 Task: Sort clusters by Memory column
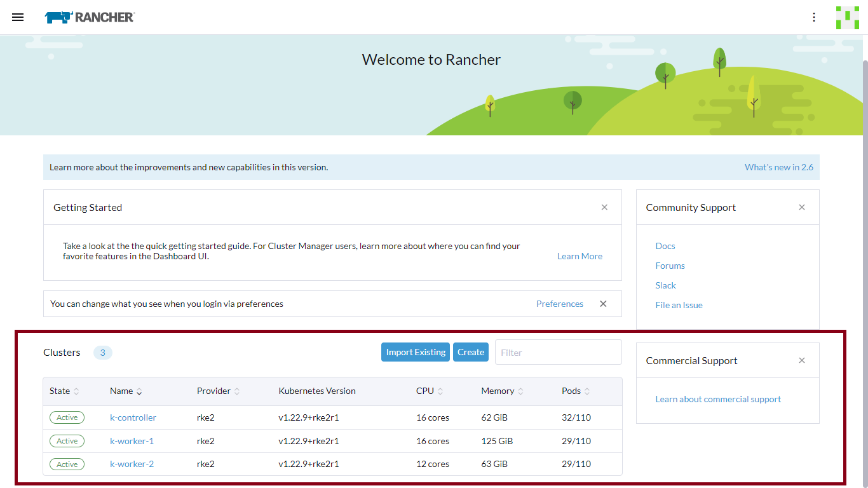pyautogui.click(x=503, y=391)
